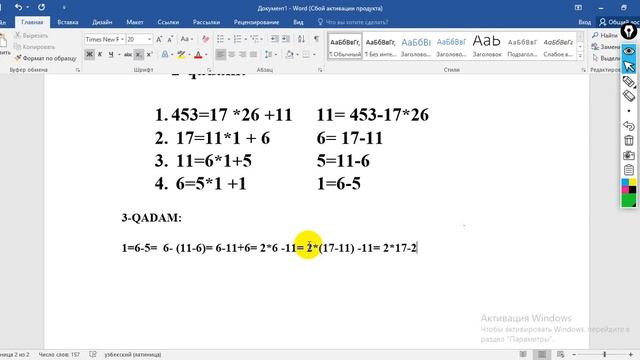Open the font size dropdown showing 20

coord(149,39)
